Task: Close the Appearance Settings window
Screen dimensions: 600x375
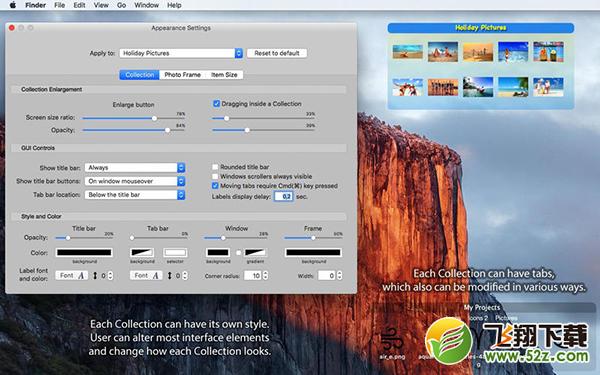Action: (12, 28)
